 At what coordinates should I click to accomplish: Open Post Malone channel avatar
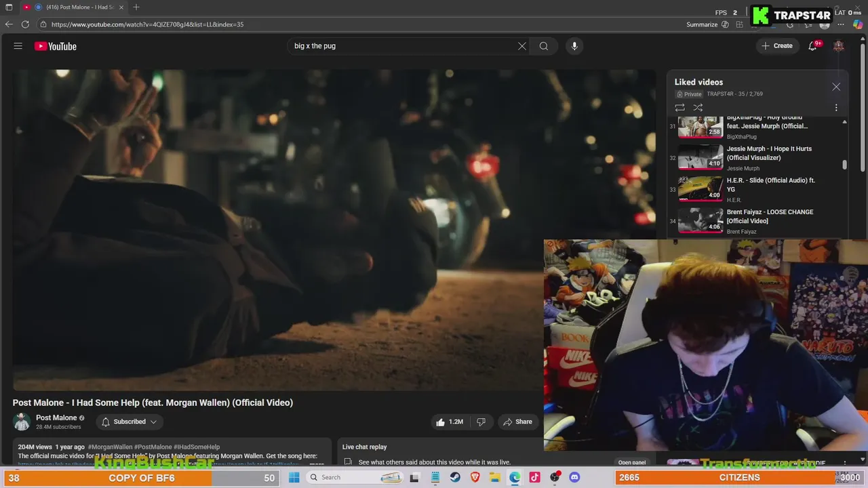(22, 422)
